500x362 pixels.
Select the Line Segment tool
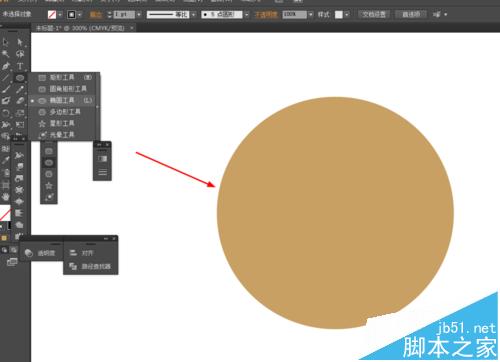point(5,78)
